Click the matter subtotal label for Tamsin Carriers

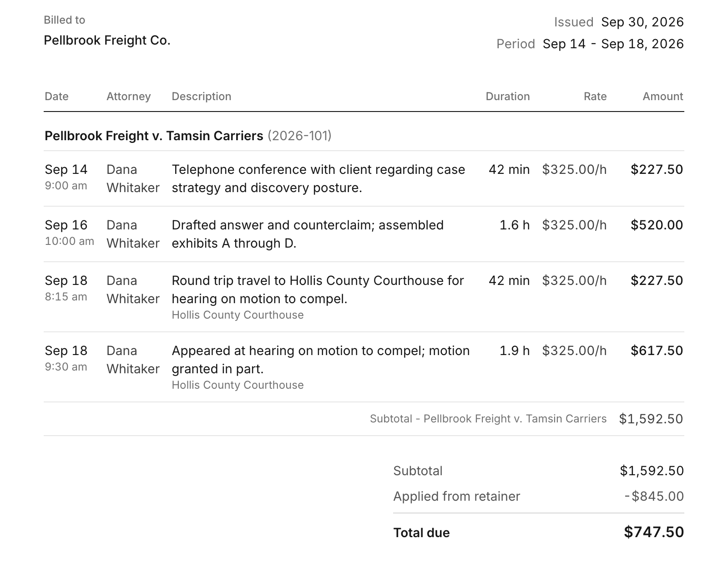click(488, 419)
